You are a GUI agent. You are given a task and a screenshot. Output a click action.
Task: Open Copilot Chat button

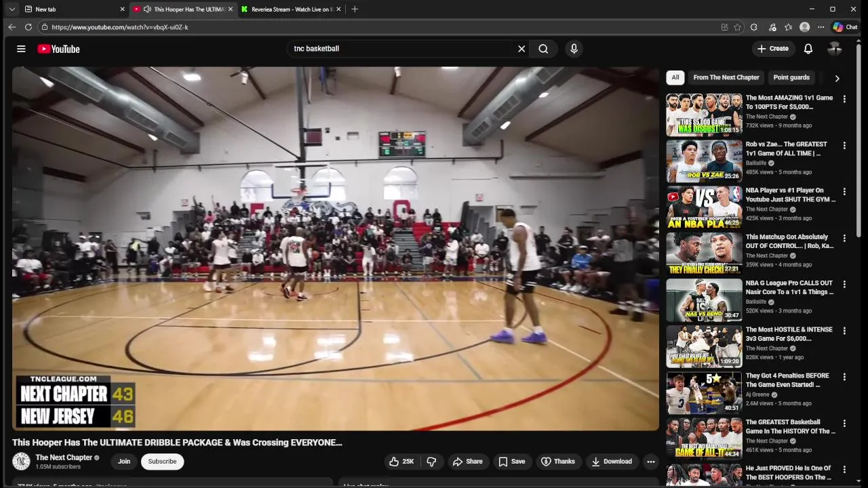click(x=846, y=27)
